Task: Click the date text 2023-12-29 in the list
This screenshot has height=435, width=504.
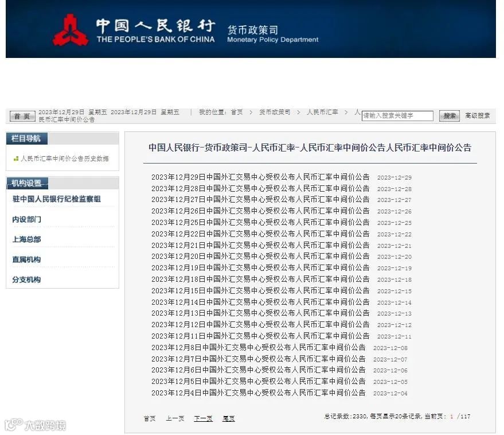Action: [x=394, y=177]
